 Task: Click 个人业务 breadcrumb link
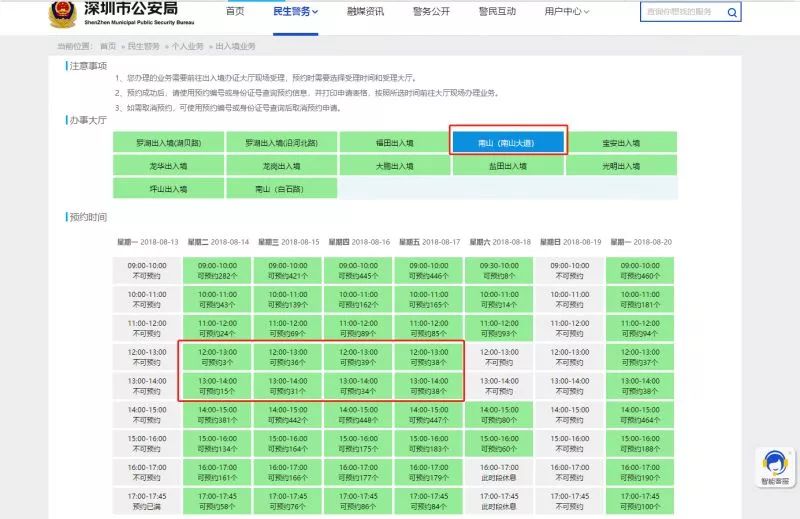pos(187,46)
